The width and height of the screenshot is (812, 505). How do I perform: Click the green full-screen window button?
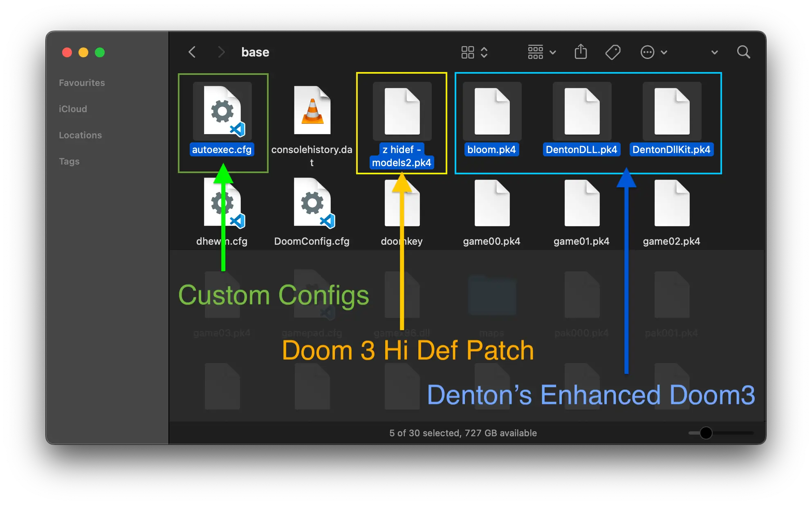[x=100, y=52]
